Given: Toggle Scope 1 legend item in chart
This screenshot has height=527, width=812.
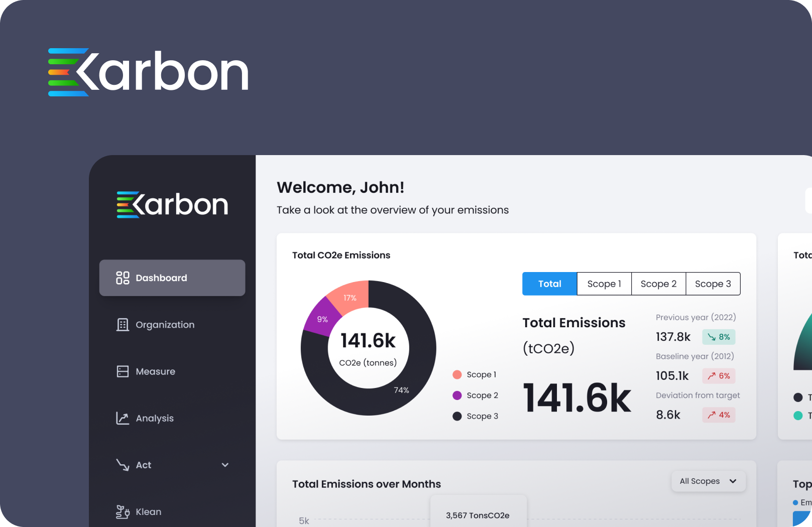Looking at the screenshot, I should 475,374.
